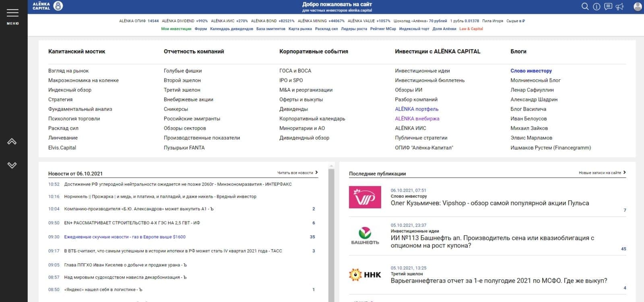Click comment count 35 on daily news
This screenshot has width=644, height=302.
(x=312, y=237)
